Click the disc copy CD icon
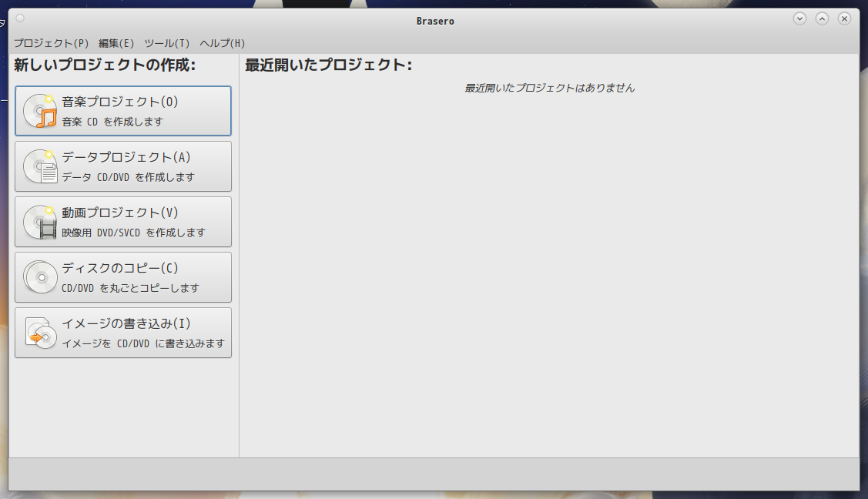The width and height of the screenshot is (868, 499). pos(40,277)
